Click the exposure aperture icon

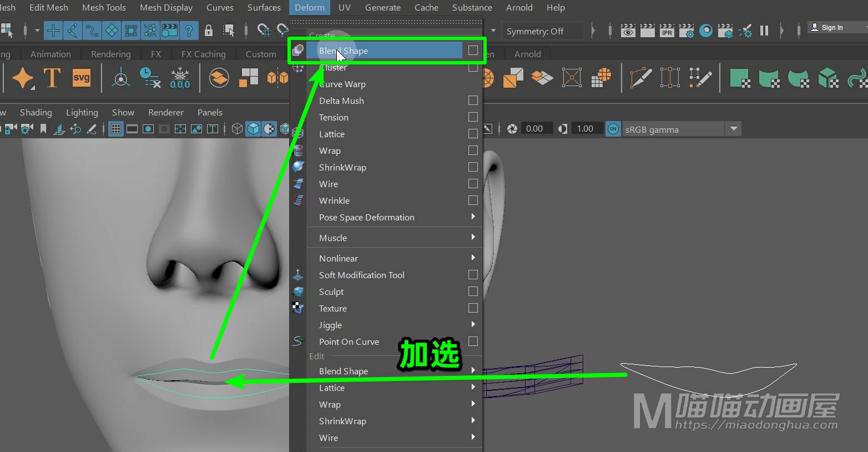pyautogui.click(x=512, y=129)
